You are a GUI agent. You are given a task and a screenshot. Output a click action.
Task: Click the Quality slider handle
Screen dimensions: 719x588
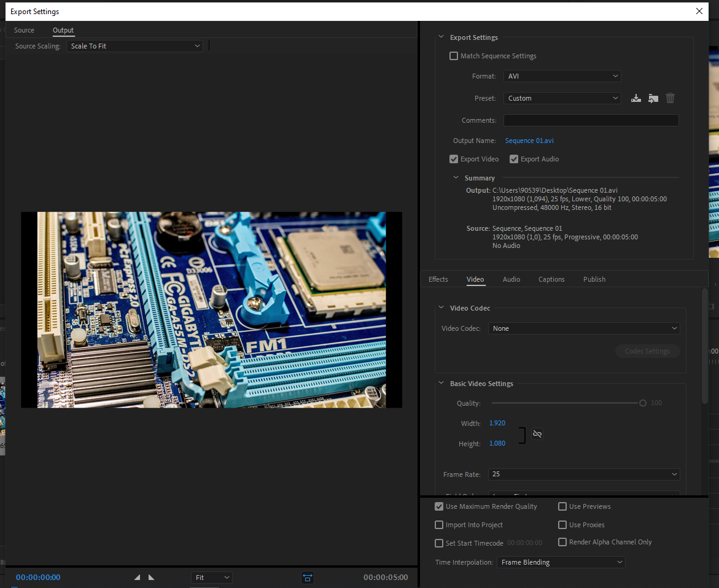[643, 403]
